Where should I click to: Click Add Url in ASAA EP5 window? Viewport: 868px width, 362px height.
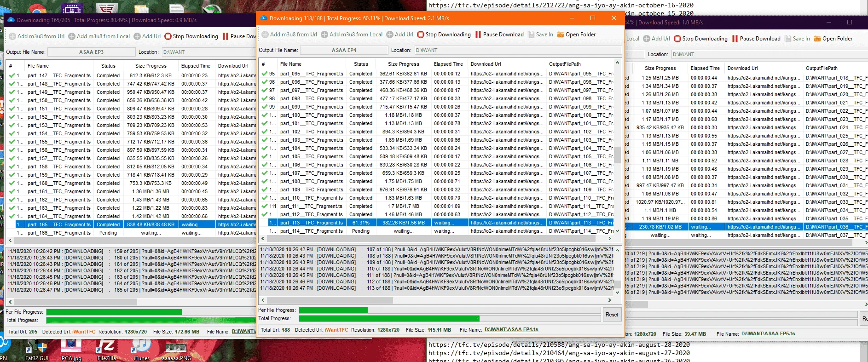[656, 39]
